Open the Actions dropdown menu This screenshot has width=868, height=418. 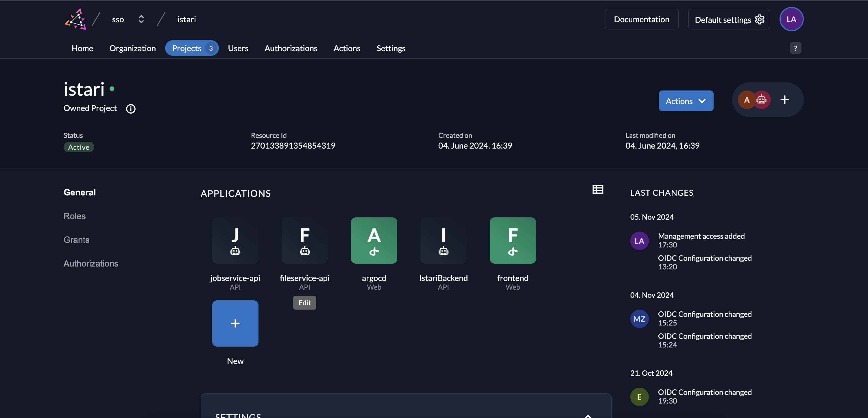tap(686, 101)
